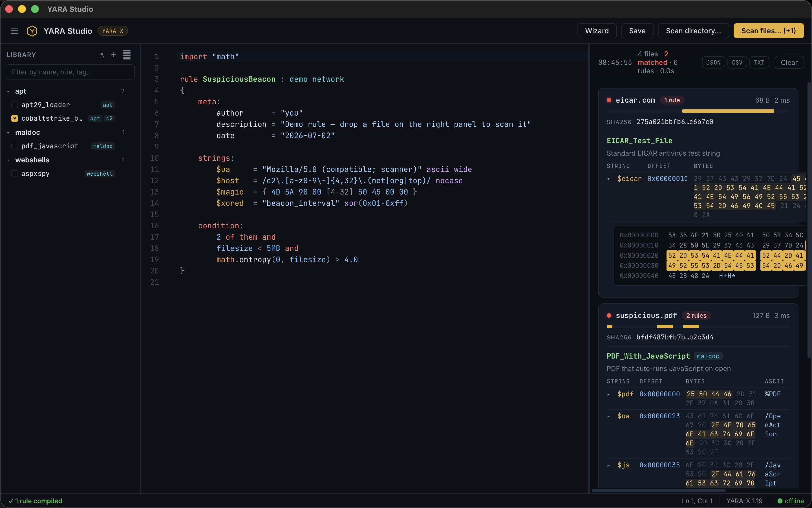Viewport: 812px width, 508px height.
Task: Click the maldoc tag next to PDF_With_JavaScript
Action: [708, 356]
